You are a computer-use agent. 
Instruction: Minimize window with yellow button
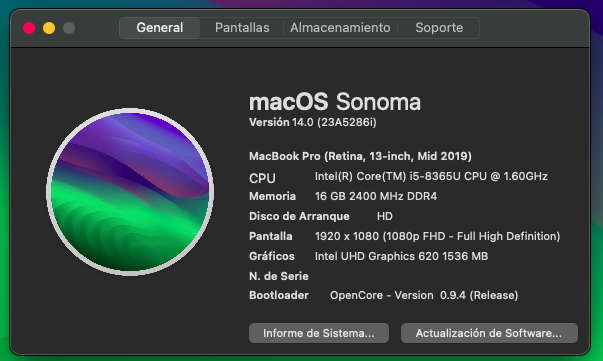[49, 28]
